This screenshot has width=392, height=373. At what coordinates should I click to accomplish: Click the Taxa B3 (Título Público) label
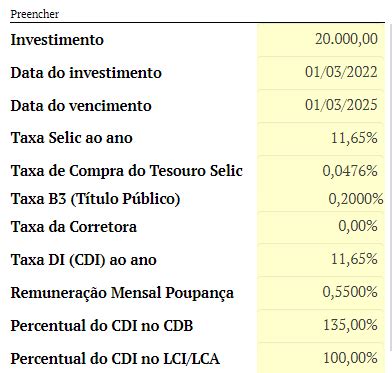point(95,199)
